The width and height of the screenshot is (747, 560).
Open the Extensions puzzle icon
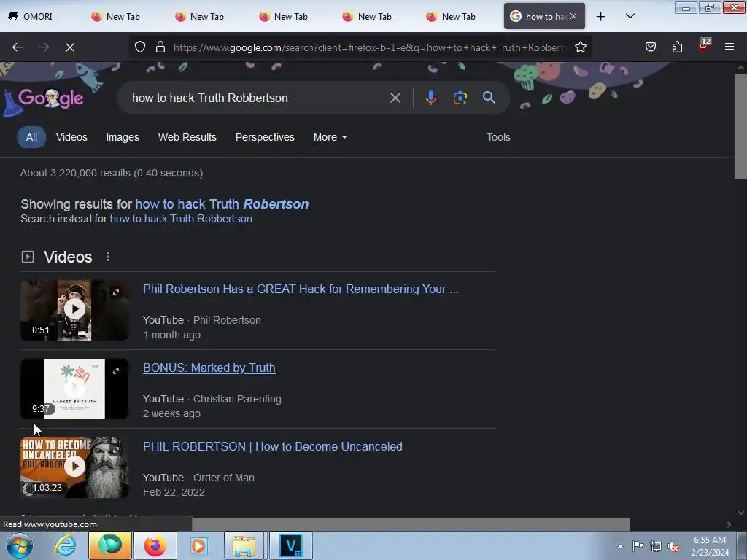point(677,47)
